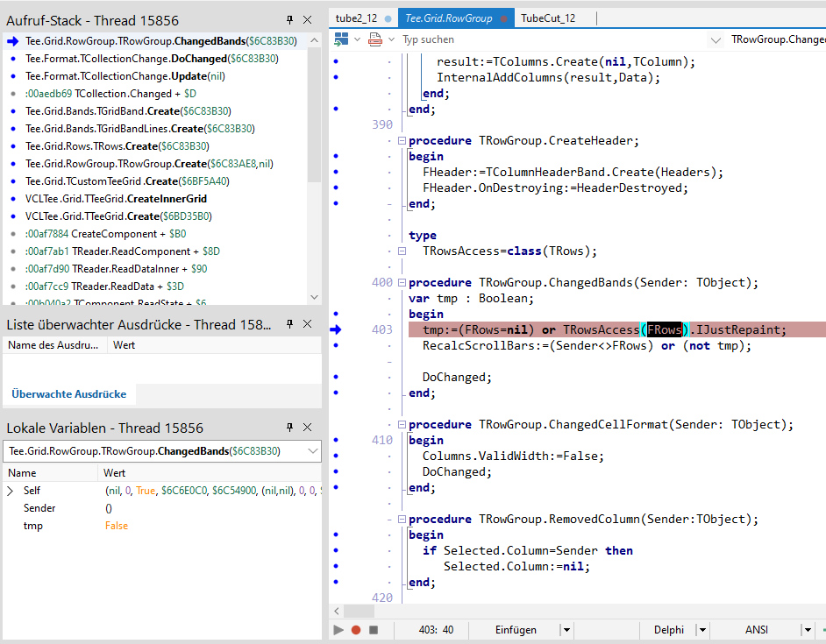Open the ANSI encoding dropdown arrow

(x=808, y=630)
